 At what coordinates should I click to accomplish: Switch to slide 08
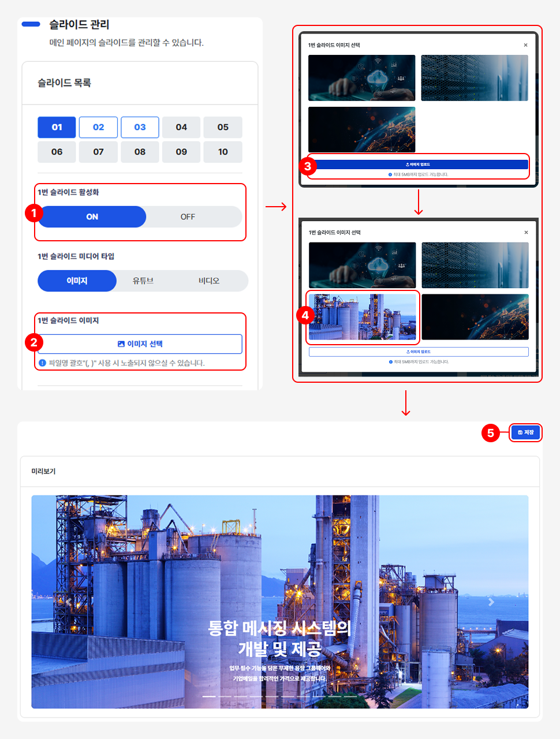coord(140,152)
